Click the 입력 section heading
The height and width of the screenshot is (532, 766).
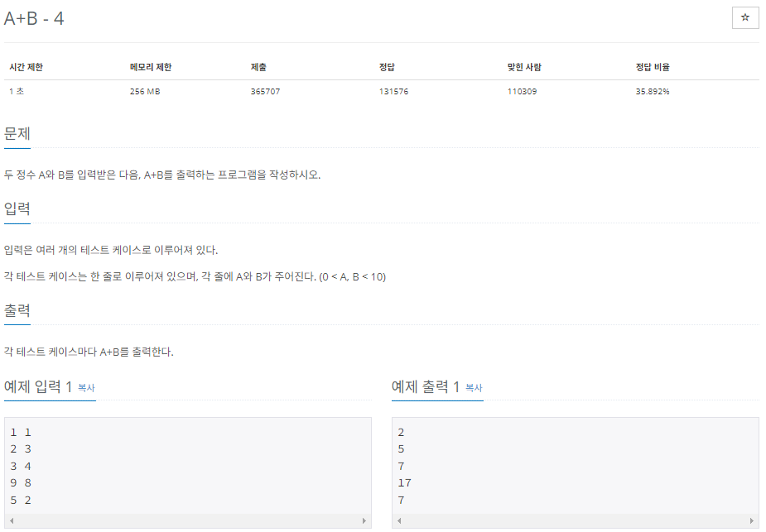point(17,208)
